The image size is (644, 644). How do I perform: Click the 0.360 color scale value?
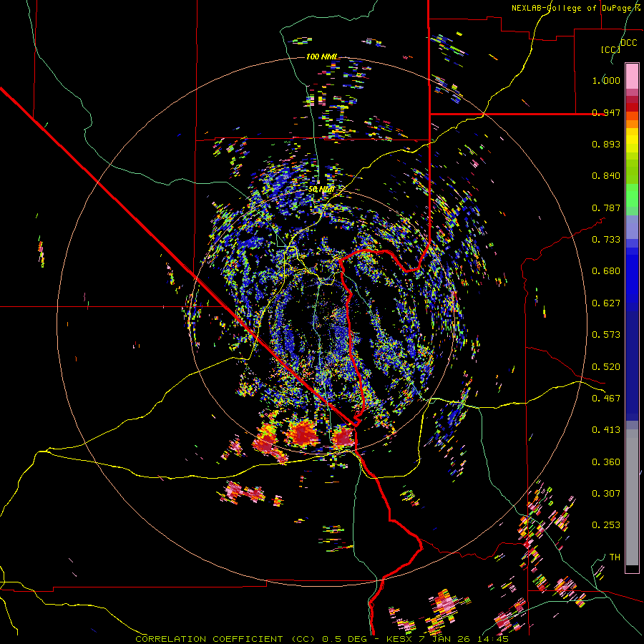pyautogui.click(x=606, y=462)
